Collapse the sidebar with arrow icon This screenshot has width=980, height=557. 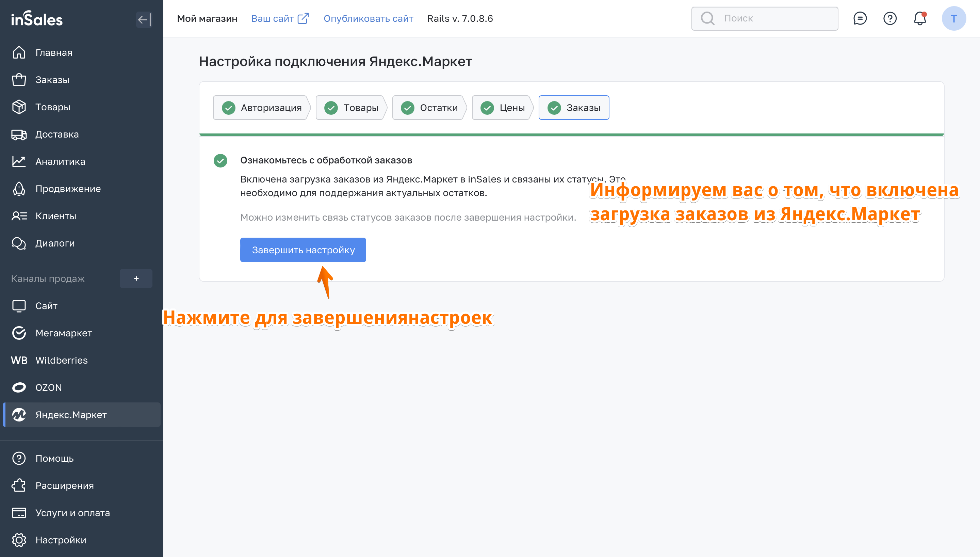point(144,19)
